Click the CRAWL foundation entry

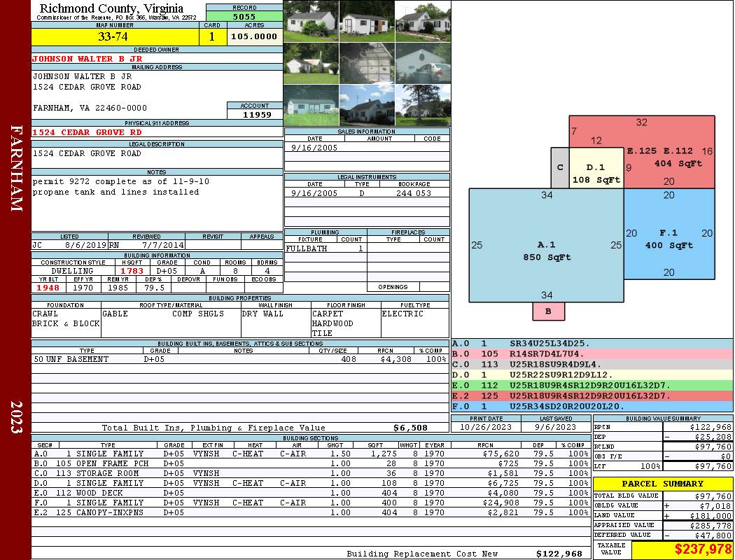pyautogui.click(x=45, y=314)
